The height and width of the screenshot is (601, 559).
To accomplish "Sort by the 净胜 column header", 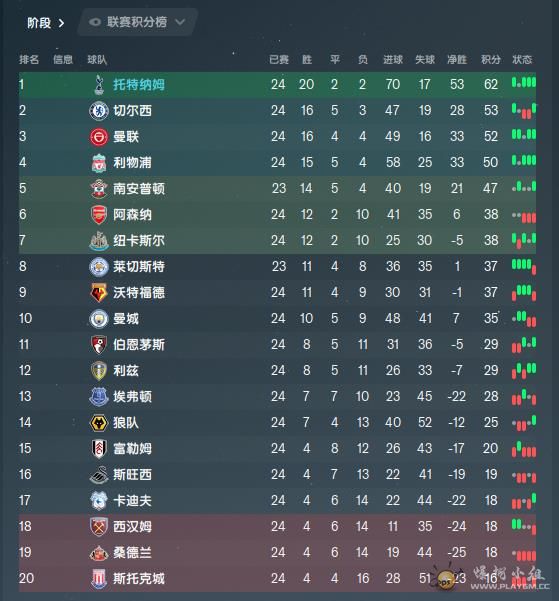I will 457,59.
